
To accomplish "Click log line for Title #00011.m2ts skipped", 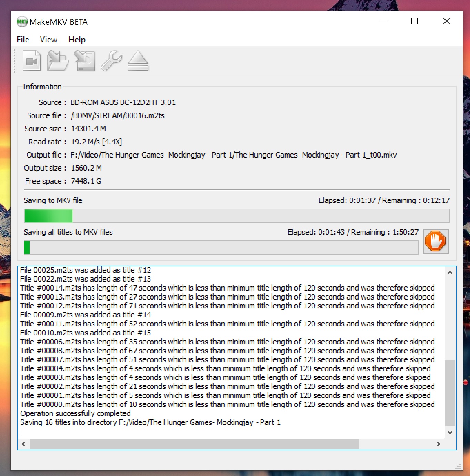I will point(228,324).
